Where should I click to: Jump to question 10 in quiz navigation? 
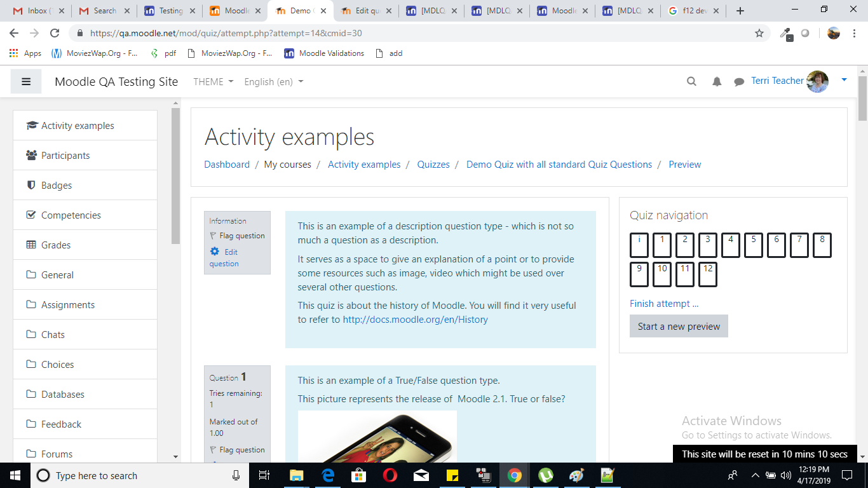pos(662,274)
